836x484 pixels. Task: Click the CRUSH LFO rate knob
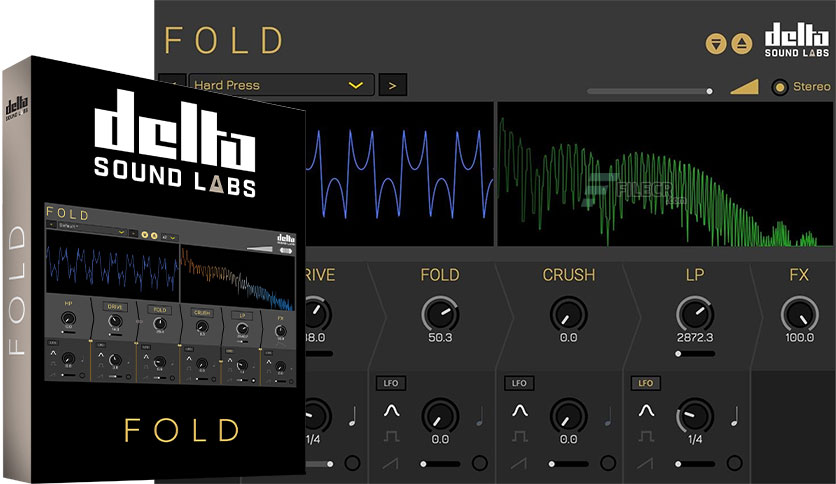click(568, 416)
